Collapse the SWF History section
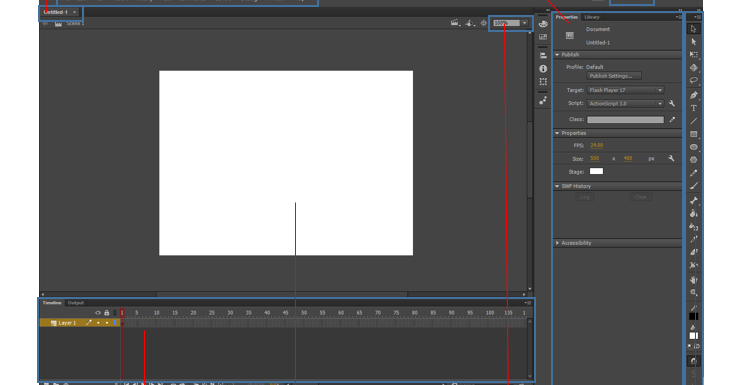 point(557,186)
